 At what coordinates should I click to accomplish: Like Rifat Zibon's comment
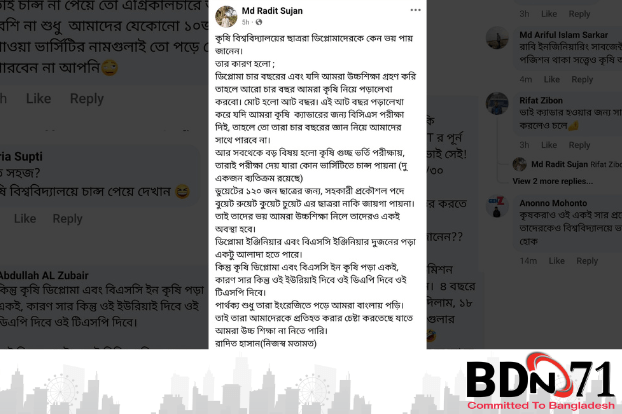(549, 145)
